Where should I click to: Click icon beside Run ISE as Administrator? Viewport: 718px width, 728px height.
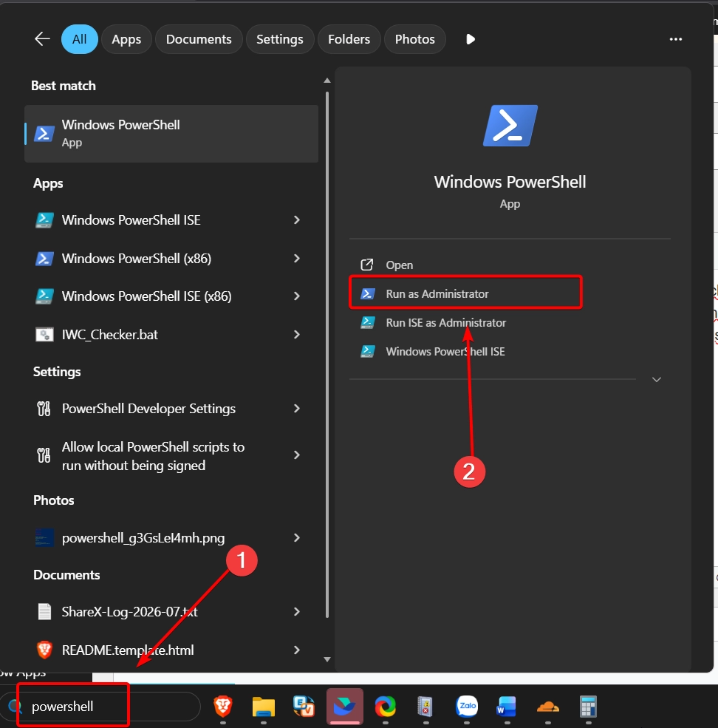368,322
